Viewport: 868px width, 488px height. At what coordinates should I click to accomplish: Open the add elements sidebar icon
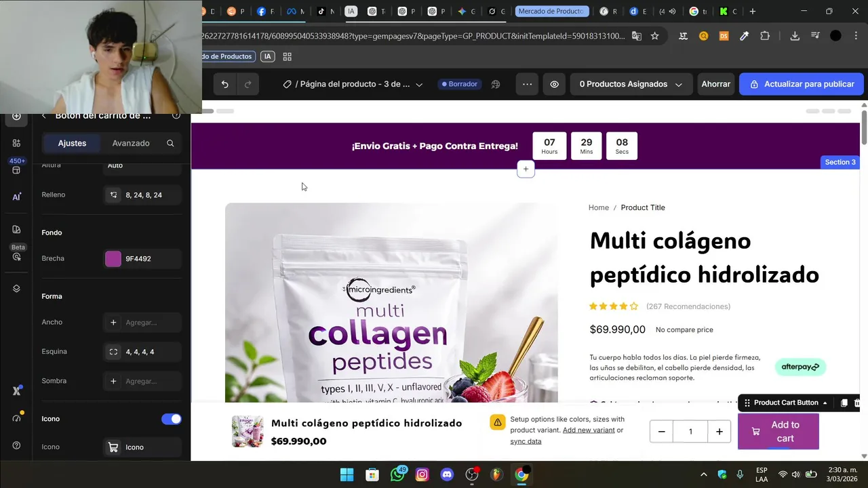(16, 116)
